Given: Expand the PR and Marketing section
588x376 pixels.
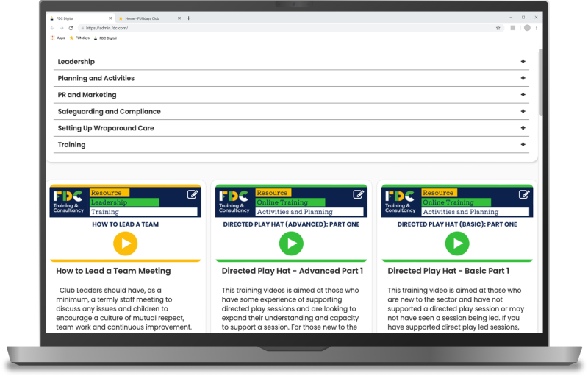Looking at the screenshot, I should (x=523, y=95).
